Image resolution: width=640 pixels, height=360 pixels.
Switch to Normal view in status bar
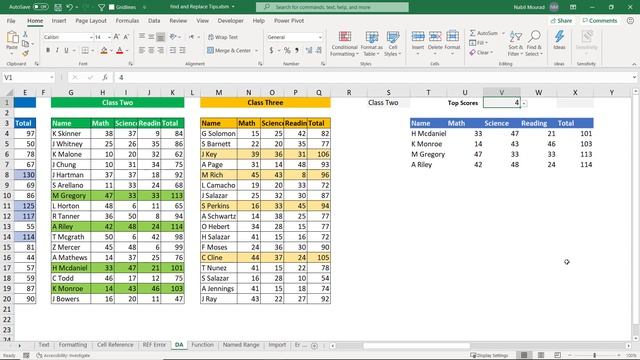pos(524,355)
